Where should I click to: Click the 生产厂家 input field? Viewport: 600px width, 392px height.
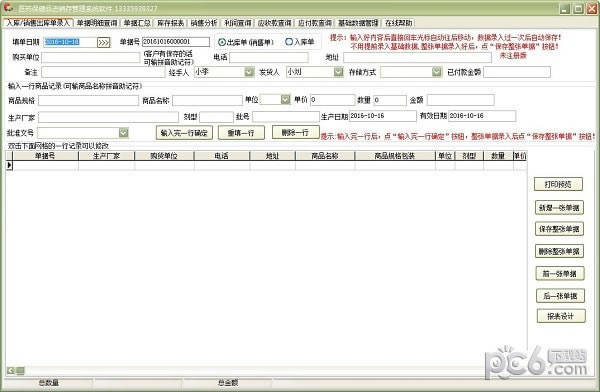pos(108,117)
